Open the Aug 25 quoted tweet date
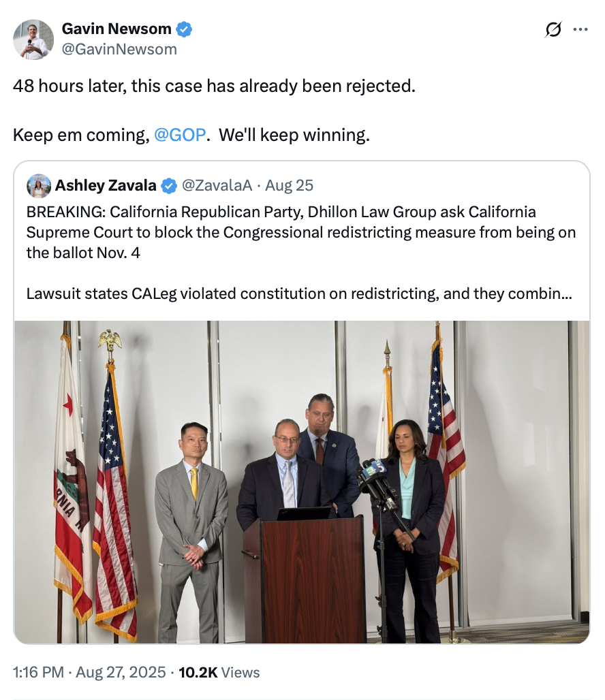This screenshot has width=605, height=700. pos(289,185)
